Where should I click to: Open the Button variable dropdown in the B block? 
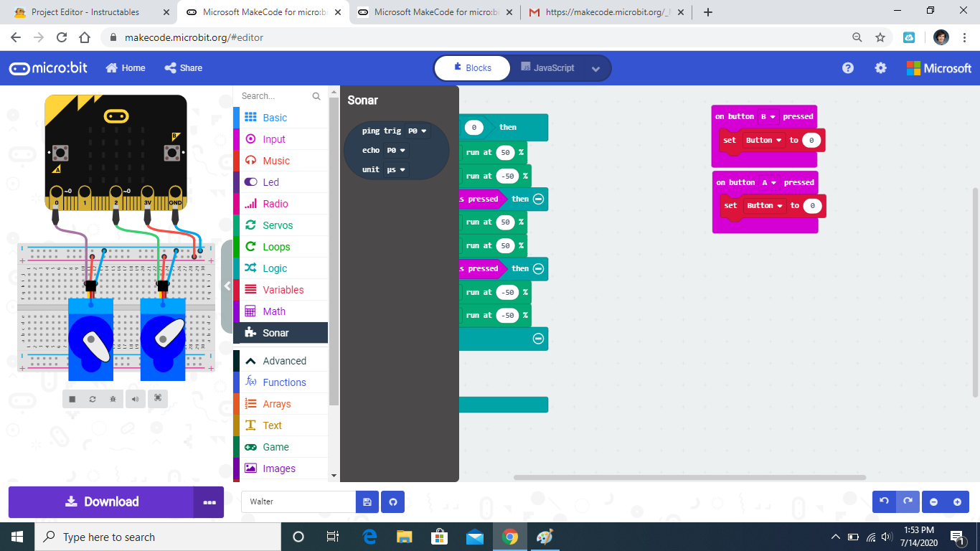coord(763,141)
